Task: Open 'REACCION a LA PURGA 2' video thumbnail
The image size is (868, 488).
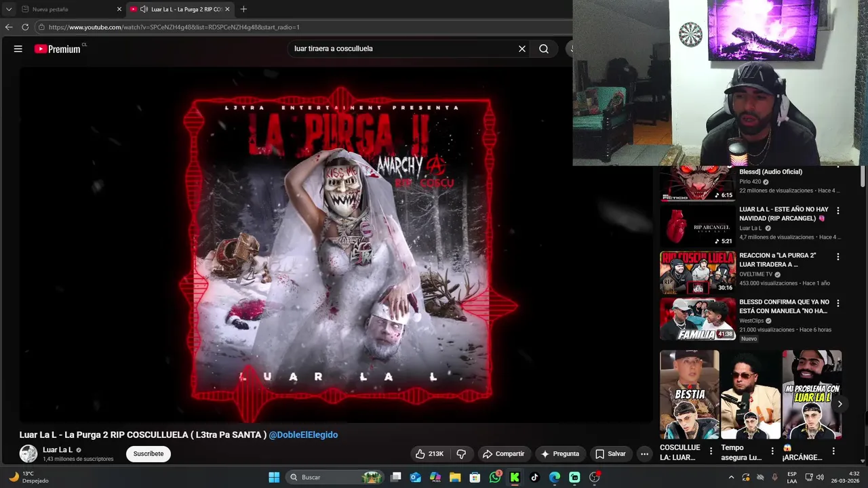Action: click(698, 272)
